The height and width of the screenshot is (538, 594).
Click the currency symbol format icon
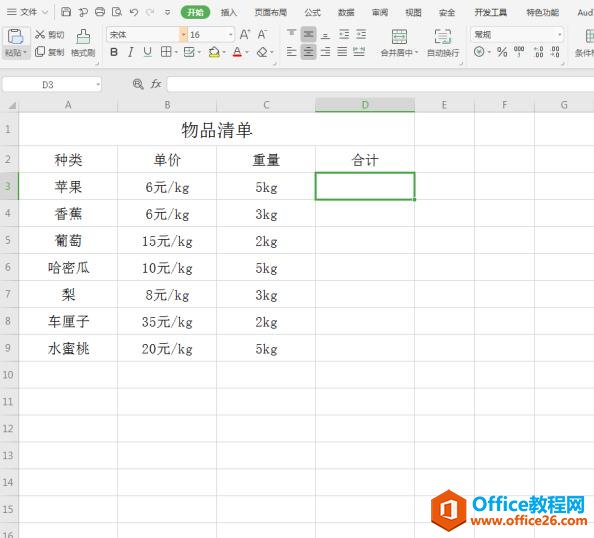point(479,52)
